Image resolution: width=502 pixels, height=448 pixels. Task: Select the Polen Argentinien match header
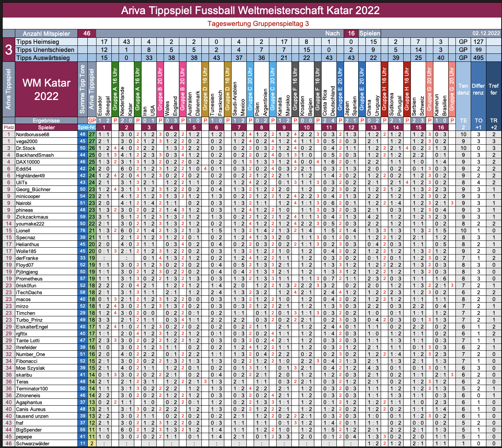261,89
